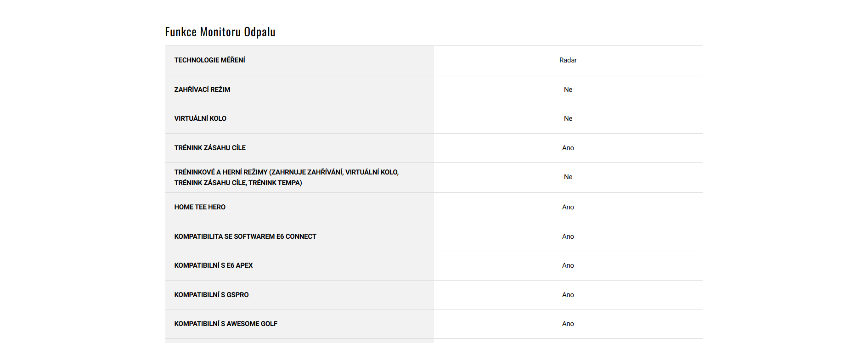This screenshot has width=868, height=343.
Task: Click the Ano value for Home Tee Hero
Action: tap(568, 207)
